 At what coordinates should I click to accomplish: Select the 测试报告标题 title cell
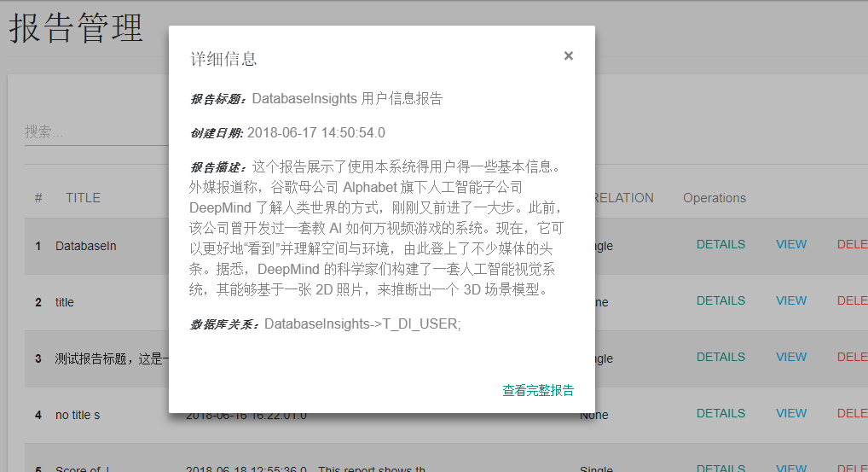(x=111, y=359)
